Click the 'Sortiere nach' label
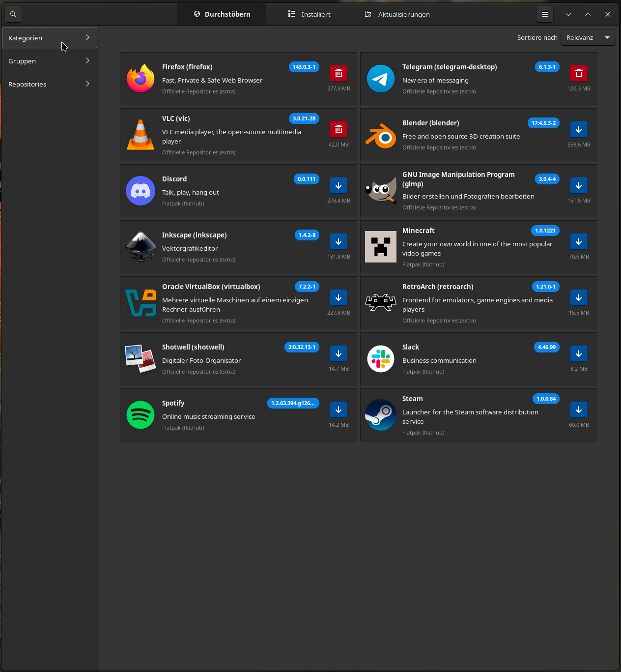This screenshot has height=672, width=621. [x=537, y=37]
